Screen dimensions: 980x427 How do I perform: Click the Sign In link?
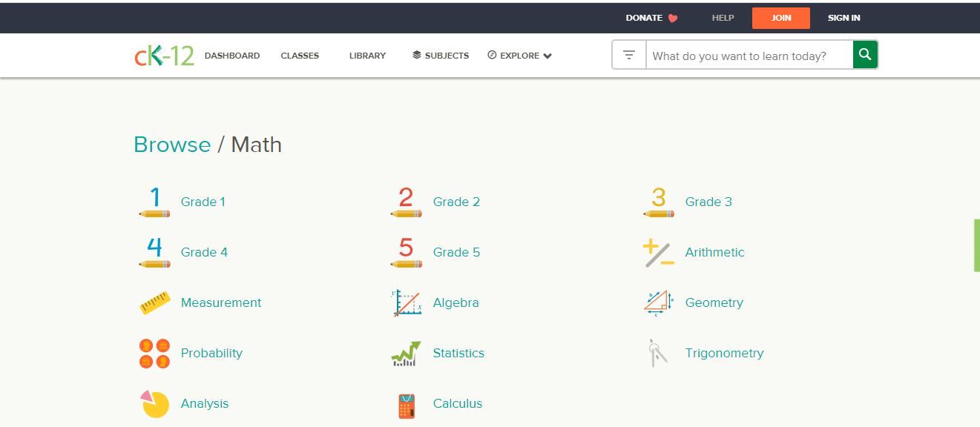[x=844, y=18]
